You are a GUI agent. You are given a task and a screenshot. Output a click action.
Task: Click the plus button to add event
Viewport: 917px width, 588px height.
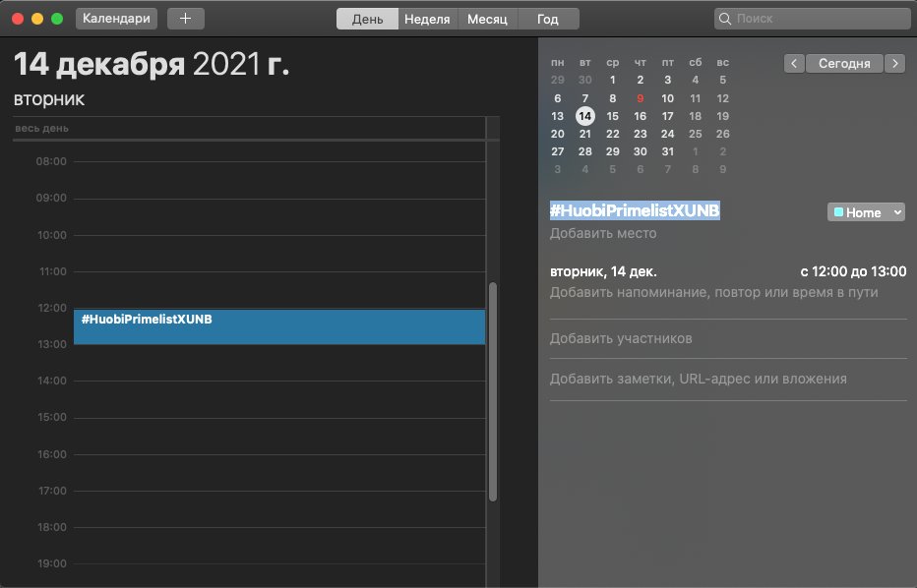pyautogui.click(x=185, y=19)
